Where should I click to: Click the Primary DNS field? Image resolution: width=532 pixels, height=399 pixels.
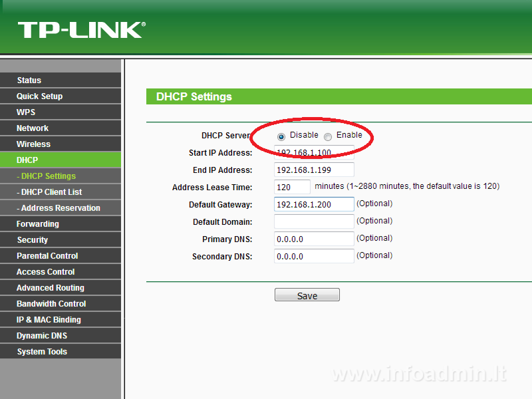pos(314,239)
